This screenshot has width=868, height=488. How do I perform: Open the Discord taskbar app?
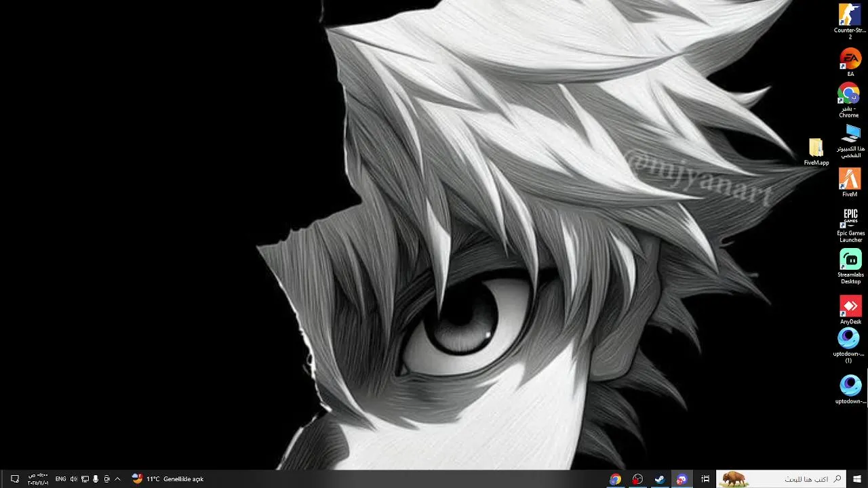682,479
